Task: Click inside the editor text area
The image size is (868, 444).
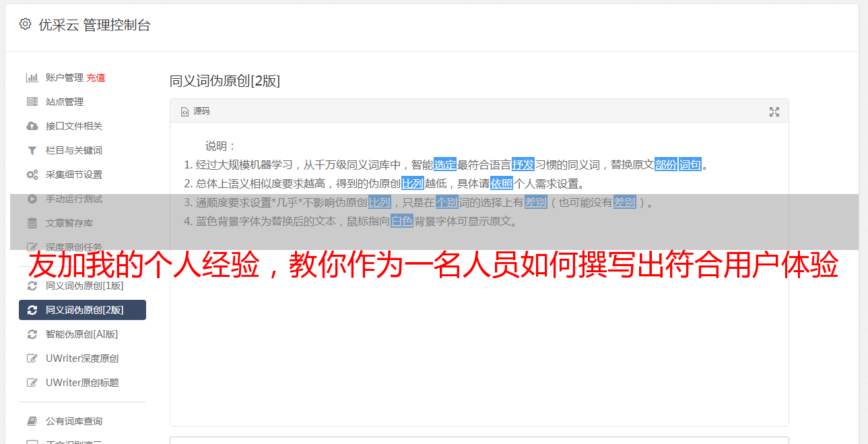Action: click(x=479, y=323)
